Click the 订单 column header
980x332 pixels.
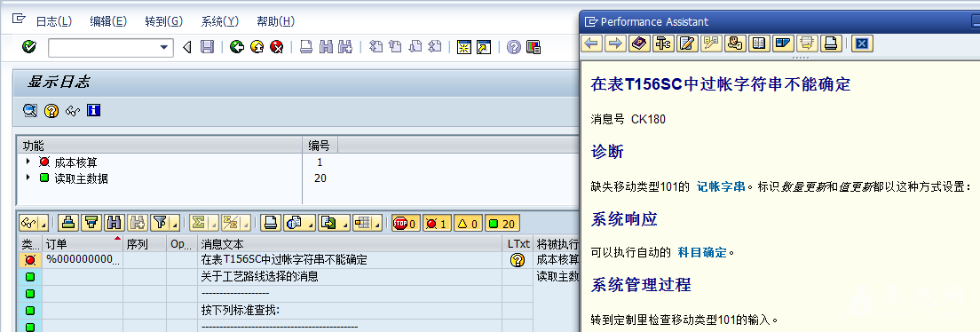83,243
